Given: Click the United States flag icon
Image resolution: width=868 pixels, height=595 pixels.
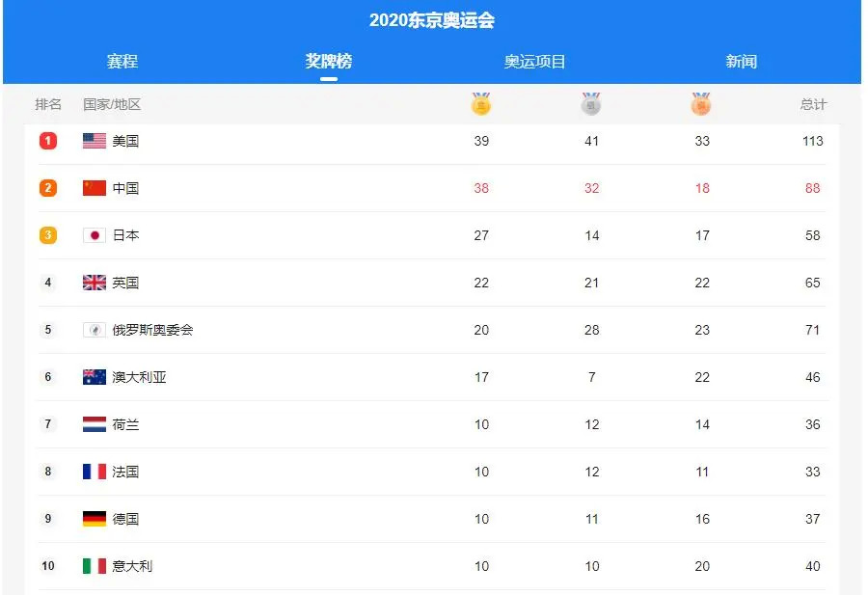Looking at the screenshot, I should pos(95,141).
